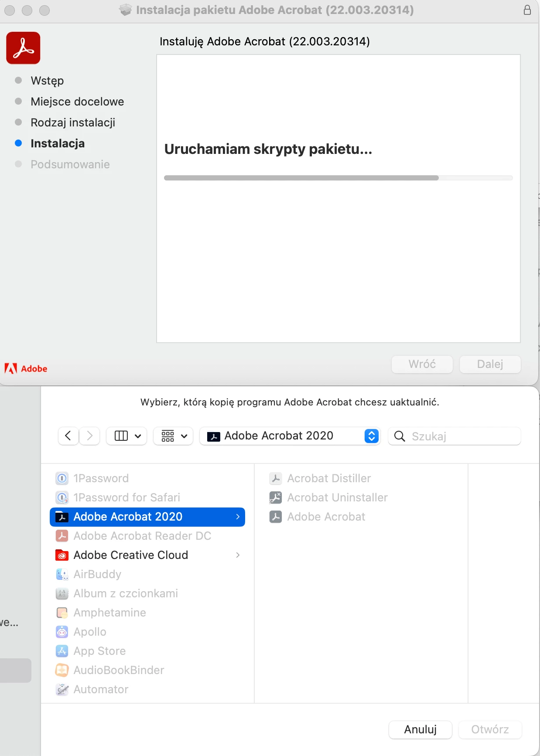
Task: Click the AudioBookBinder entry
Action: [119, 670]
